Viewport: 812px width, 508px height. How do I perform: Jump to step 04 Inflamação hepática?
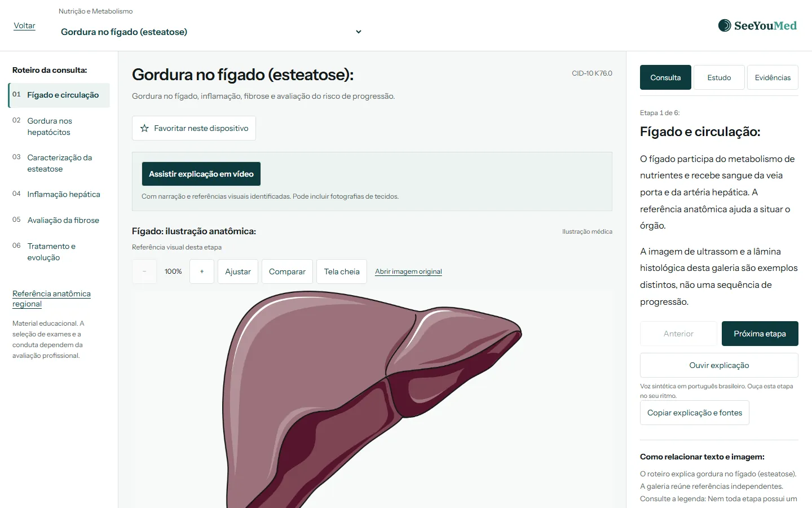click(59, 194)
